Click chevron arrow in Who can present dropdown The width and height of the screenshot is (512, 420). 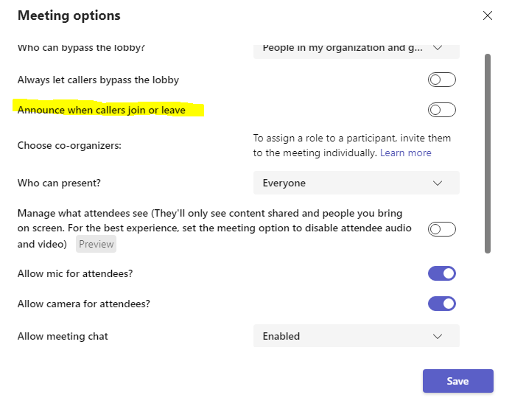coord(438,183)
